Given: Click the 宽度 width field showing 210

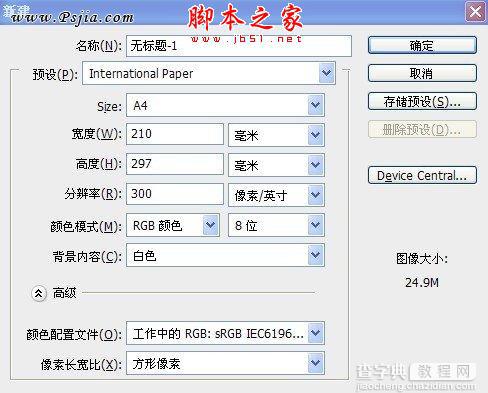Looking at the screenshot, I should 175,134.
